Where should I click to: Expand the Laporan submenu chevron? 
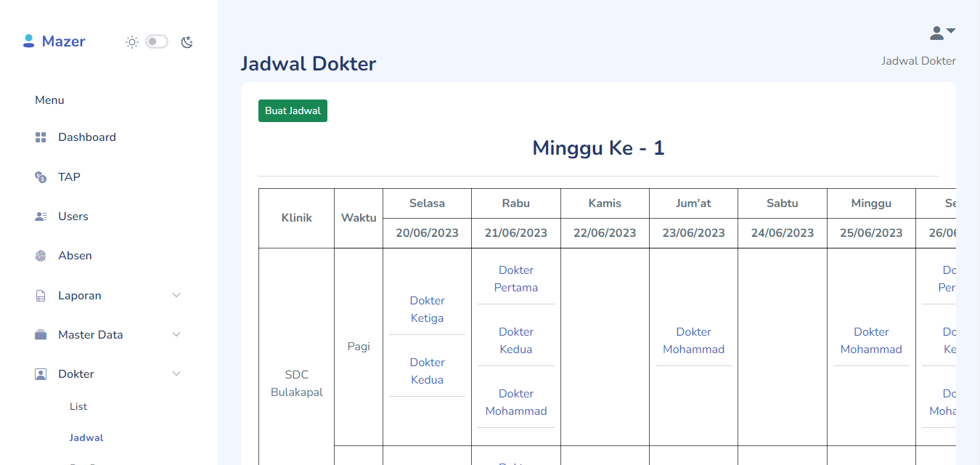point(176,296)
